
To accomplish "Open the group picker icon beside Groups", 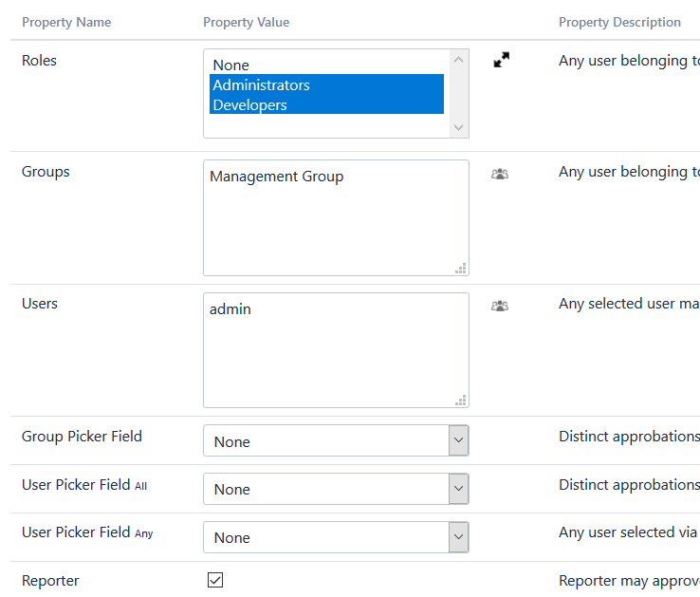I will coord(500,174).
